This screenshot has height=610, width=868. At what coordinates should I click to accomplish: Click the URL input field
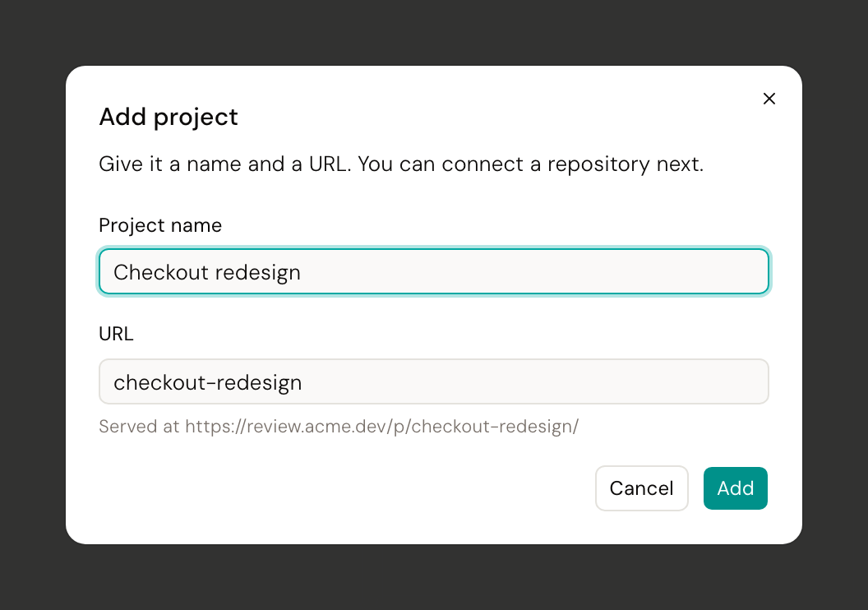pyautogui.click(x=434, y=381)
